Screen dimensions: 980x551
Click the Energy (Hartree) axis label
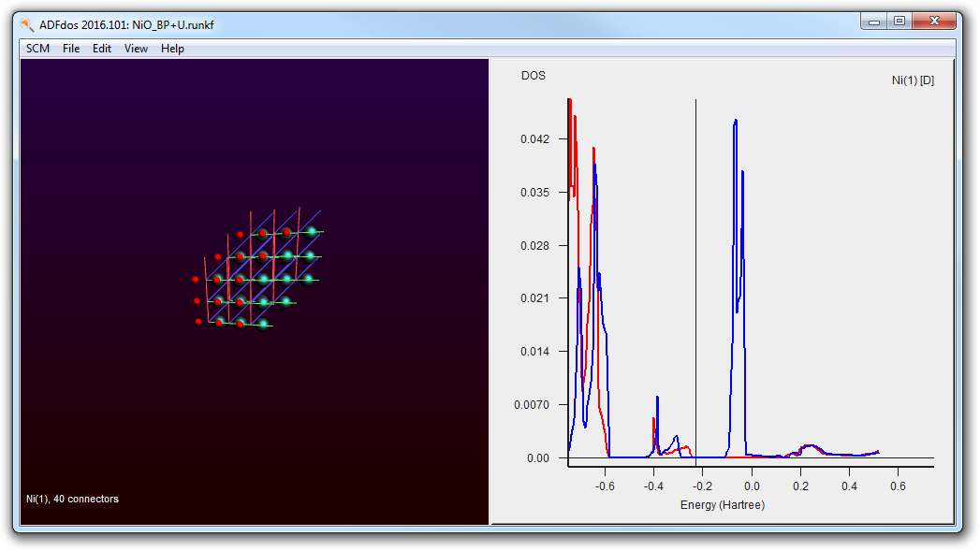tap(723, 505)
